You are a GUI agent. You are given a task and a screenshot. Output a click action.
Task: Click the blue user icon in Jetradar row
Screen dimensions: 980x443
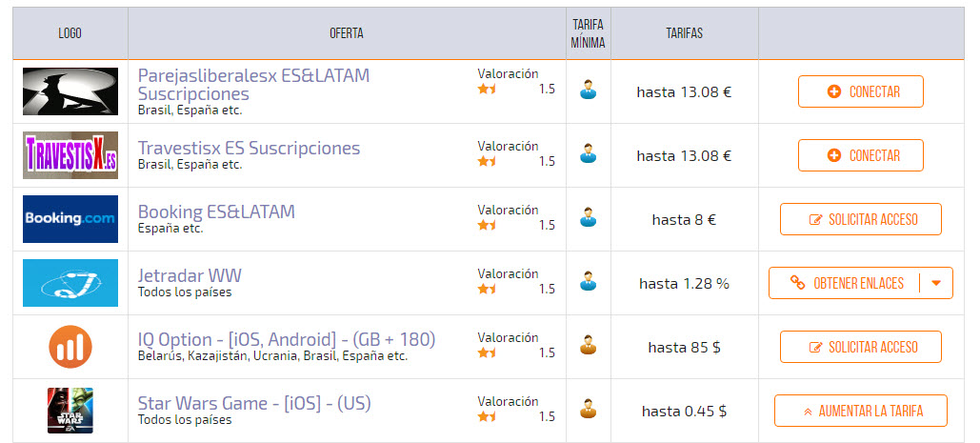coord(589,280)
